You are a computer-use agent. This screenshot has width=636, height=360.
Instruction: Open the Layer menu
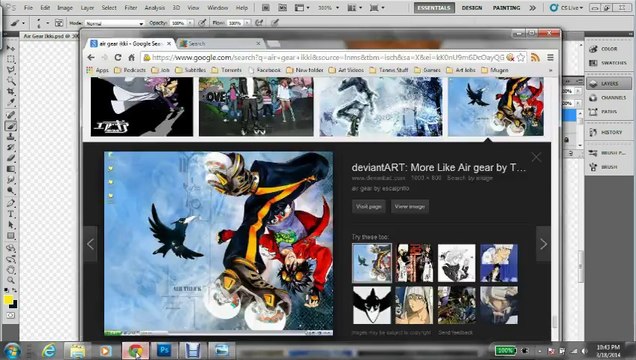[x=87, y=8]
